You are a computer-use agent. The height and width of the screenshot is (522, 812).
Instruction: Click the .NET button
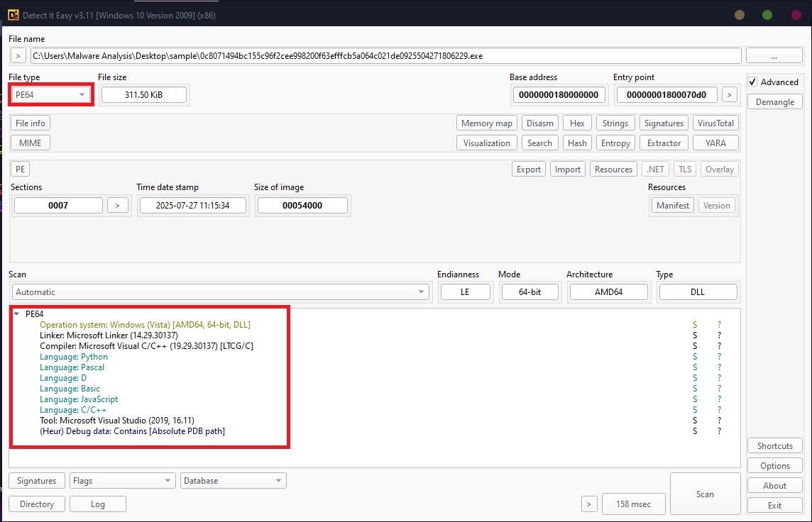pyautogui.click(x=655, y=170)
